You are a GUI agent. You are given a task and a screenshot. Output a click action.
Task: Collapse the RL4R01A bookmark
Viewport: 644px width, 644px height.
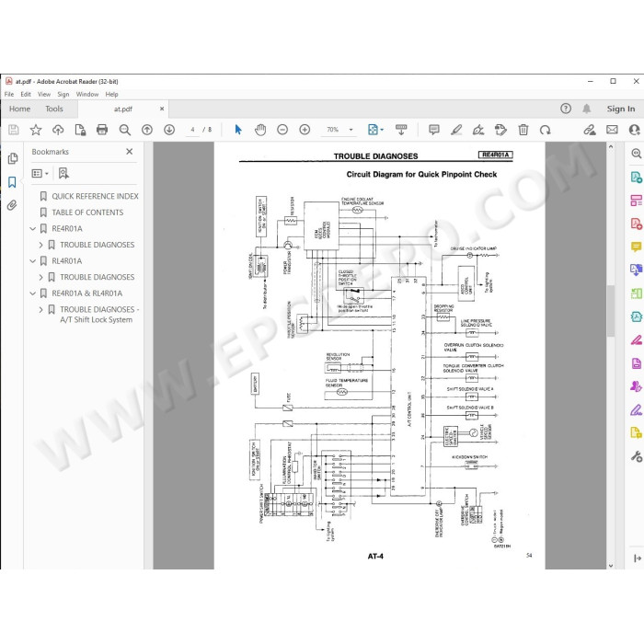[33, 261]
